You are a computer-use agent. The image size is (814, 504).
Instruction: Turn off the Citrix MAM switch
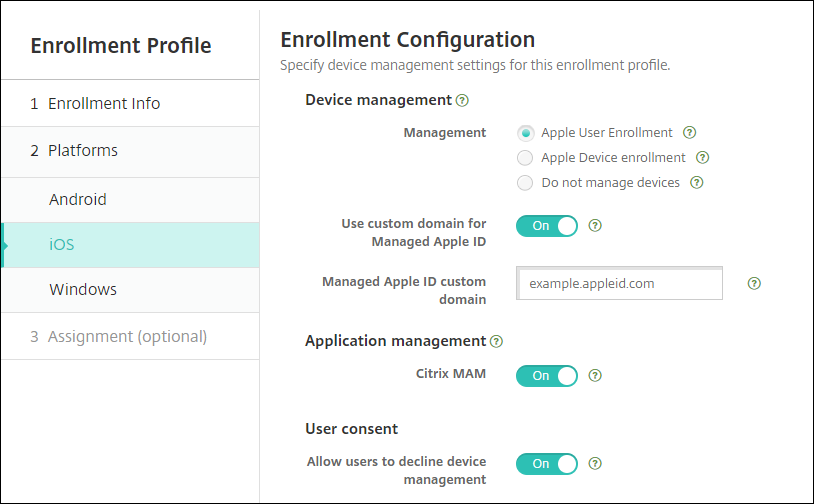tap(547, 376)
